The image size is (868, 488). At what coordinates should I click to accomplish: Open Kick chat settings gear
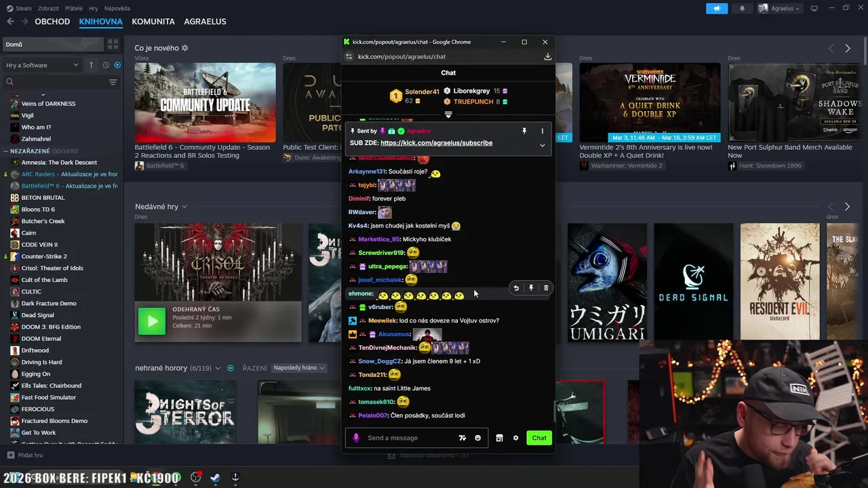515,438
